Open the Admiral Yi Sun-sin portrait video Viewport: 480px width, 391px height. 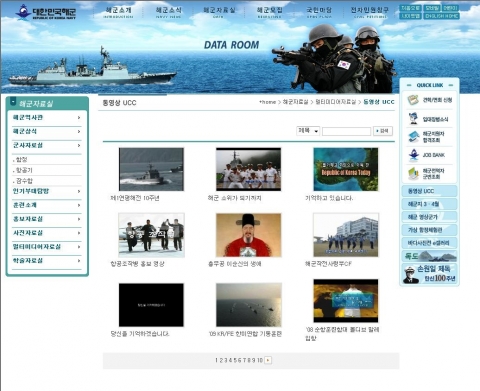click(x=249, y=235)
